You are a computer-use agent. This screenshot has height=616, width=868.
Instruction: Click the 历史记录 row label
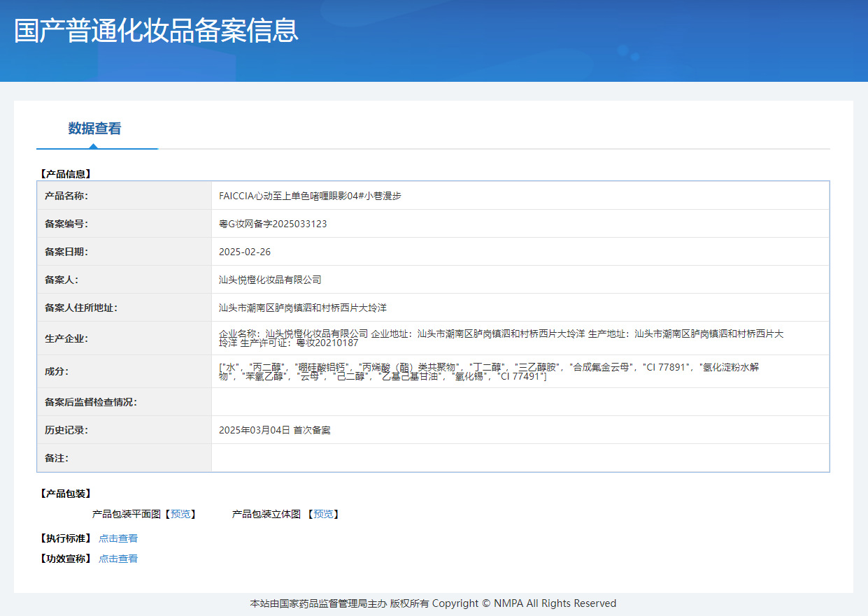66,430
